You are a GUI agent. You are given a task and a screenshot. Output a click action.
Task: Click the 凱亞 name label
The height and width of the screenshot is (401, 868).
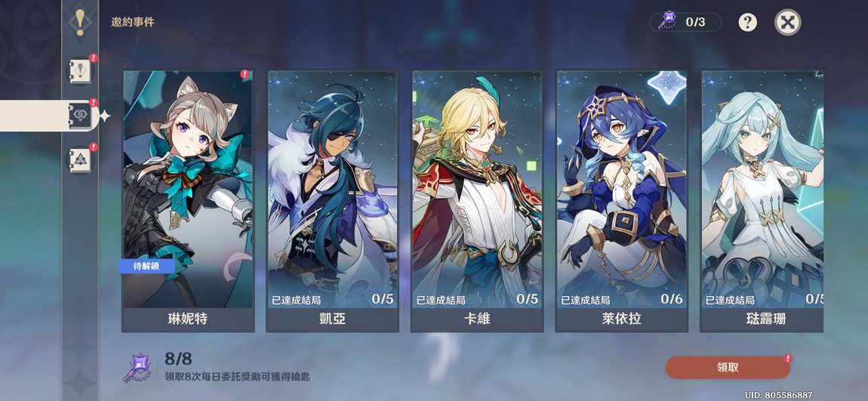332,319
